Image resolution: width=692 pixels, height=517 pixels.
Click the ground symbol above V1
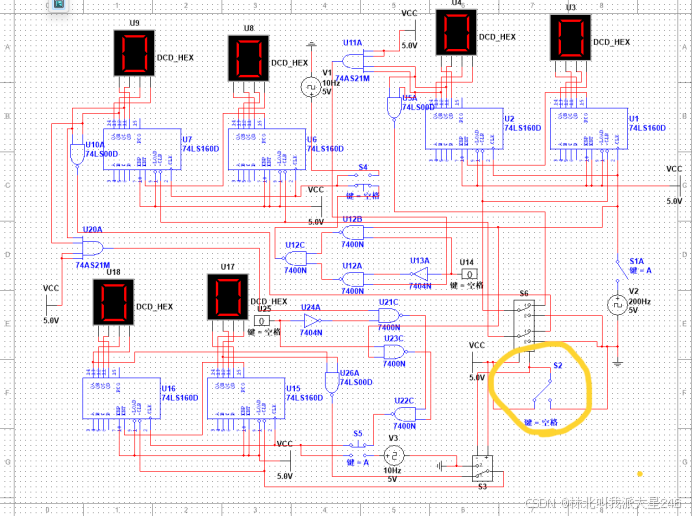[x=312, y=44]
